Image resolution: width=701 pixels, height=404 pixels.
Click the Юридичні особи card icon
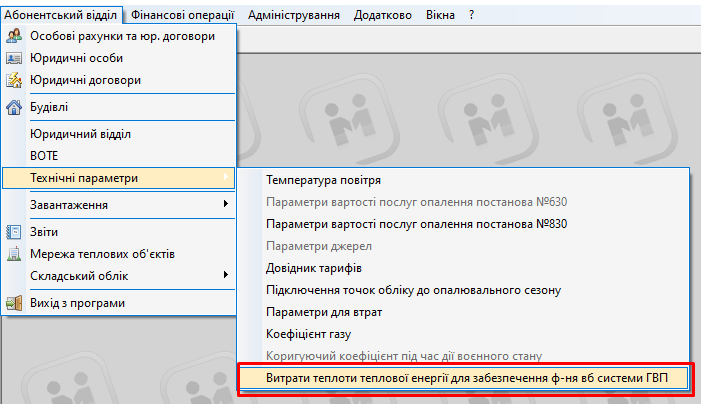click(x=14, y=58)
